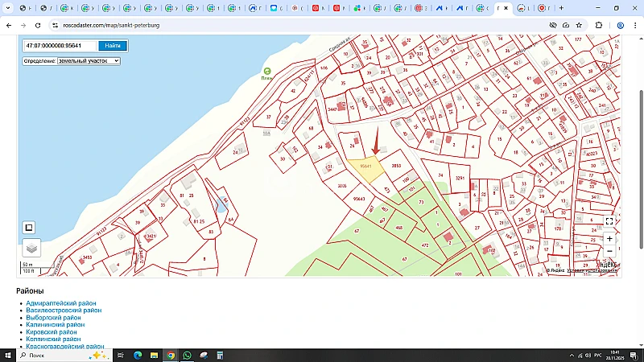Image resolution: width=644 pixels, height=362 pixels.
Task: Open the Адмиралтейский район link
Action: [61, 303]
